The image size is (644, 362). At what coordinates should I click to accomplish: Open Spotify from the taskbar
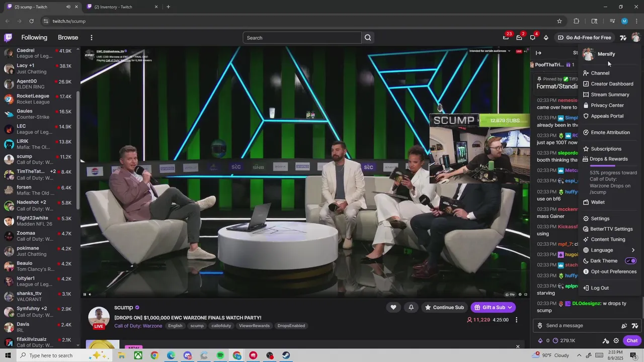coord(220,355)
